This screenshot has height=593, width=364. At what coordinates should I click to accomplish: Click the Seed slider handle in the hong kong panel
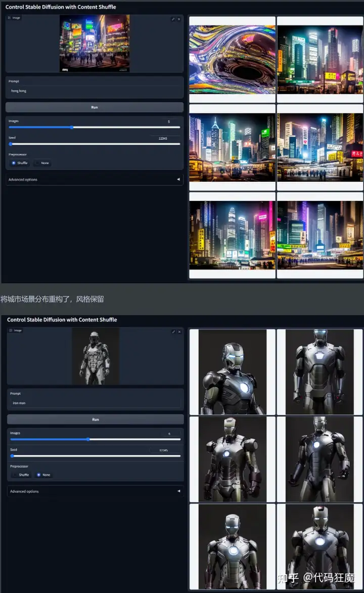pyautogui.click(x=11, y=144)
